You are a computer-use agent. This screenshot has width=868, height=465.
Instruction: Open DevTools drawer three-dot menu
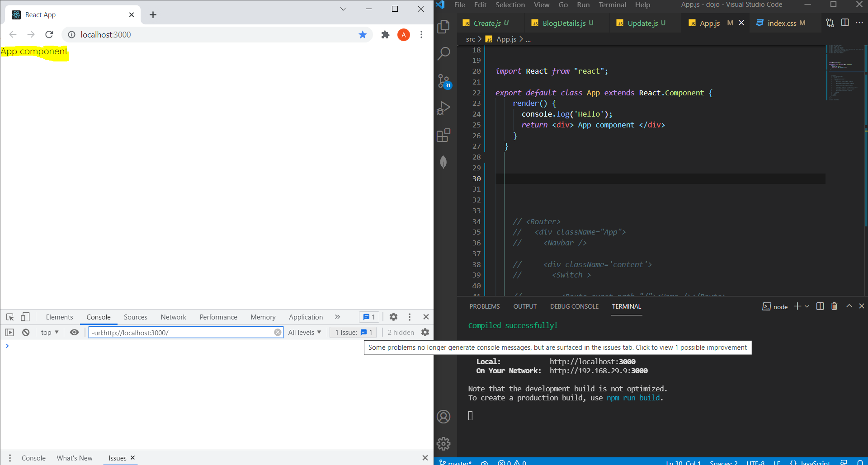pyautogui.click(x=10, y=458)
